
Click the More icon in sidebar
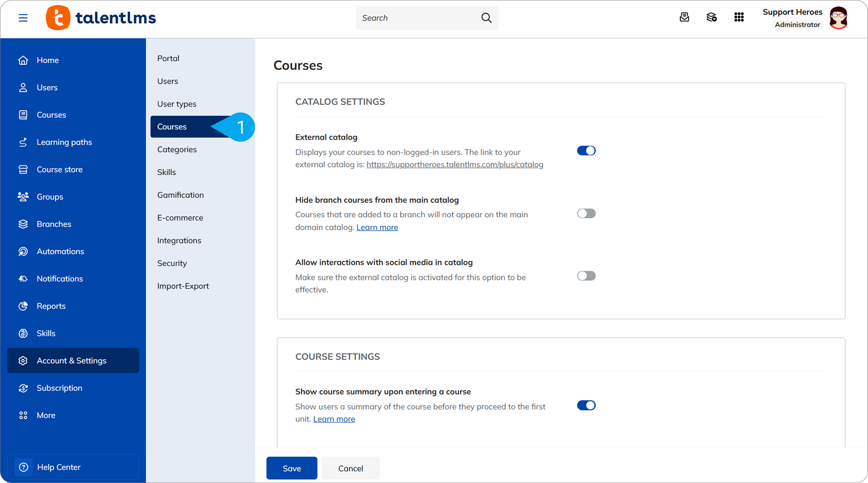23,415
